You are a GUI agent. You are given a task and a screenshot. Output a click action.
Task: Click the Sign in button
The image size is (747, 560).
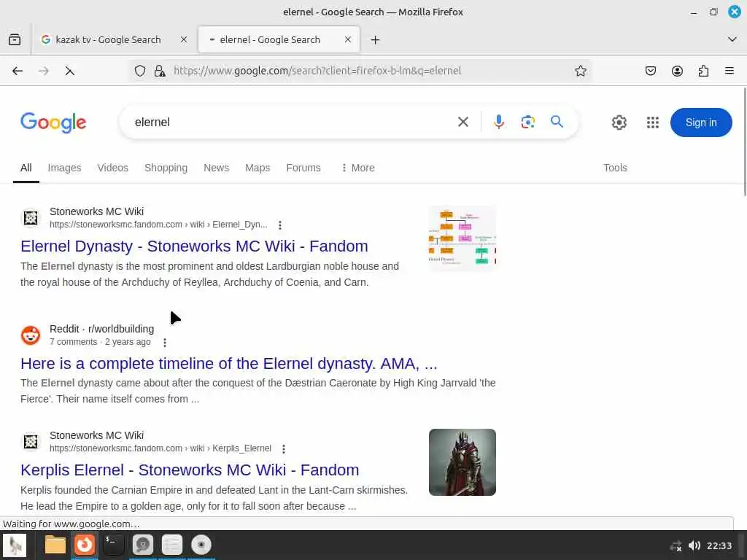701,122
